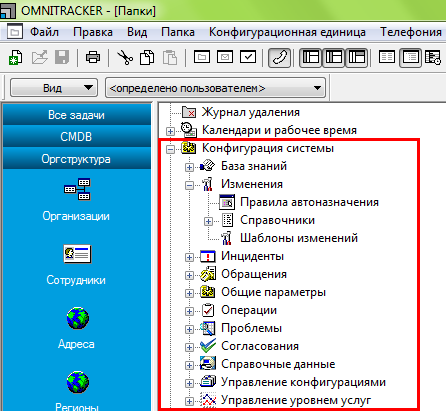446x411 pixels.
Task: Expand the Инциденты tree node
Action: (x=189, y=257)
